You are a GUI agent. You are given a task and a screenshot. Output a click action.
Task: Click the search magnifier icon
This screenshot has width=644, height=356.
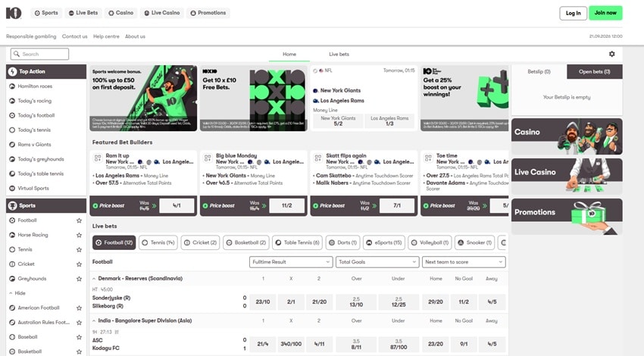17,54
